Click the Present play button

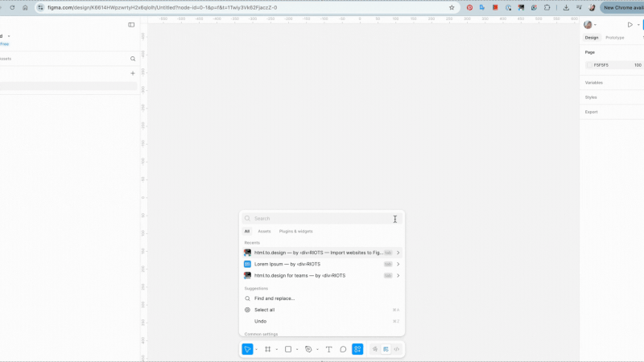[x=630, y=25]
